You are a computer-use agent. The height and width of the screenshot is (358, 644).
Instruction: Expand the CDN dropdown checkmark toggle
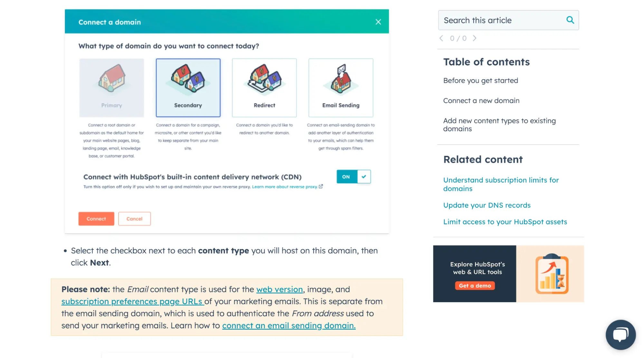(363, 176)
